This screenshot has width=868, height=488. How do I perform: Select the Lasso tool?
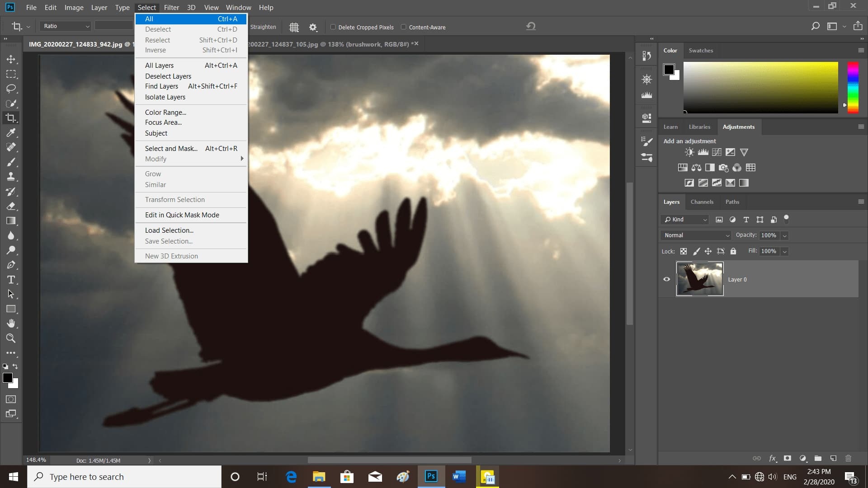[11, 89]
